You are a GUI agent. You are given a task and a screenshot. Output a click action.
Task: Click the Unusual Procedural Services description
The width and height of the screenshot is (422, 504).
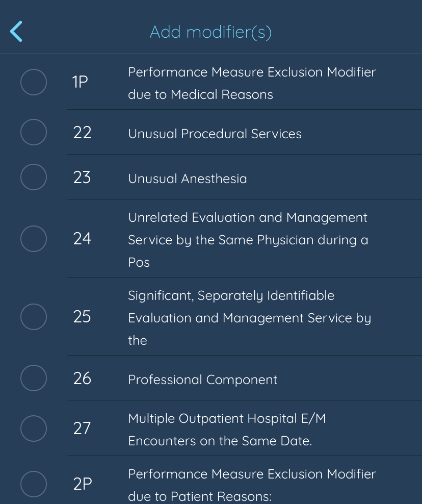(215, 134)
